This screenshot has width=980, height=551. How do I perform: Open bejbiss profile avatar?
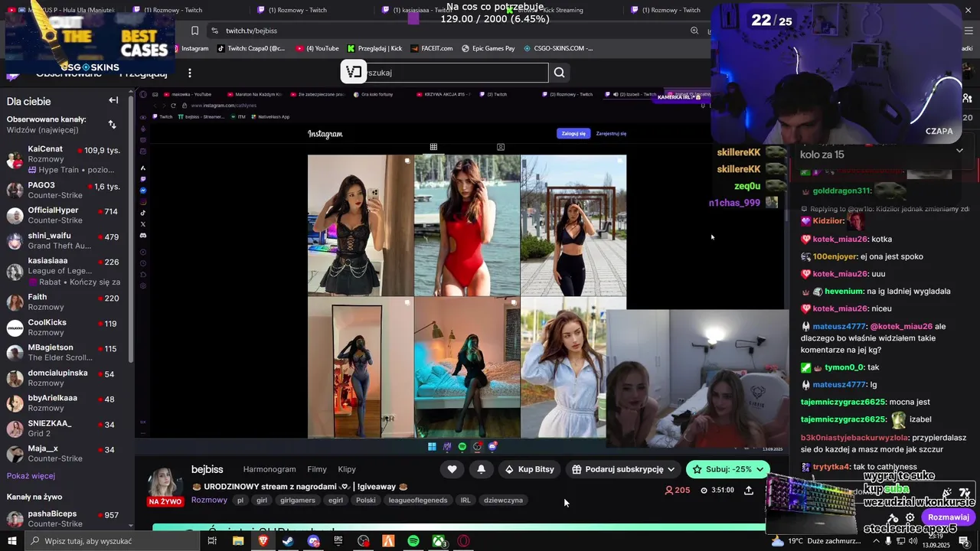click(165, 482)
